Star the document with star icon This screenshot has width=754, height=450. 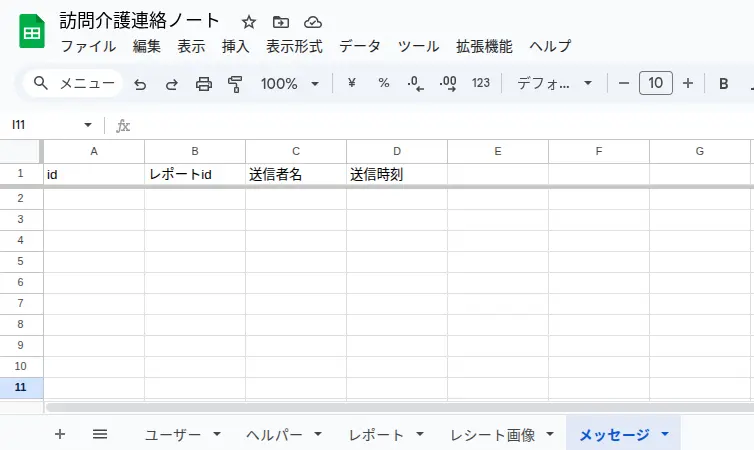249,22
